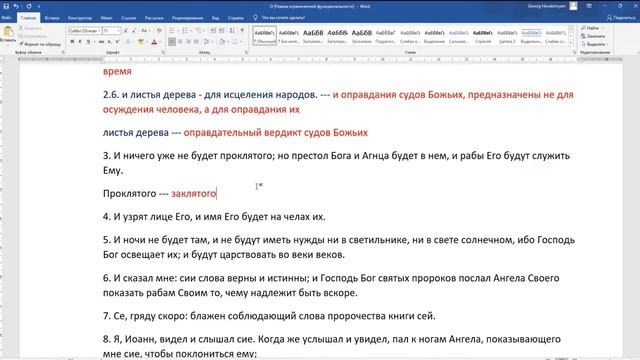Open the Абзац dialog launcher

point(246,53)
